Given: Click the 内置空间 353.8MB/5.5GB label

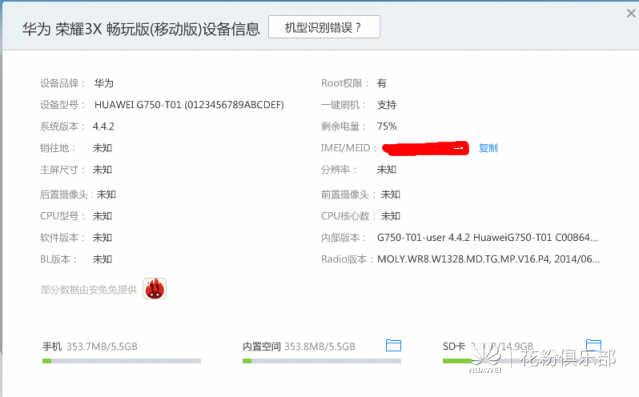Looking at the screenshot, I should 299,346.
